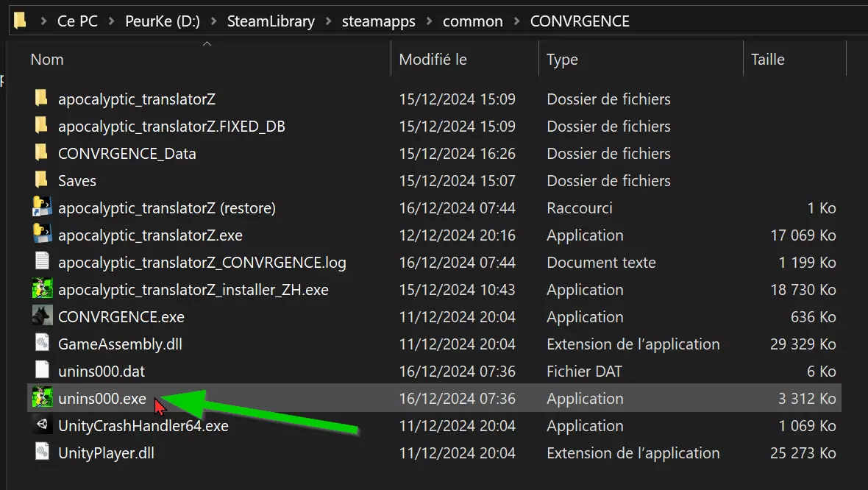Click the CONVRGENCE_Data folder icon
The width and height of the screenshot is (868, 490).
tap(41, 152)
